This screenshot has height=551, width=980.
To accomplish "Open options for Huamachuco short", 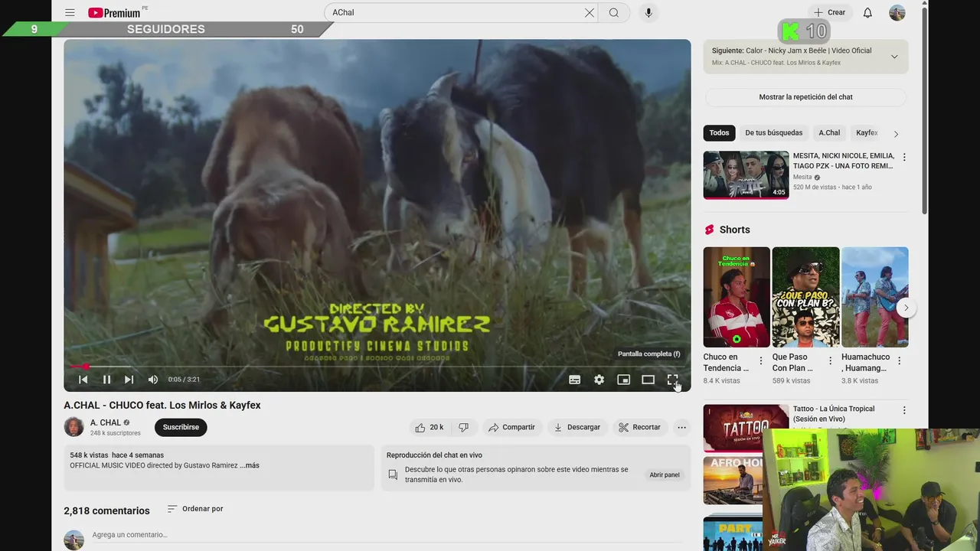I will coord(899,360).
